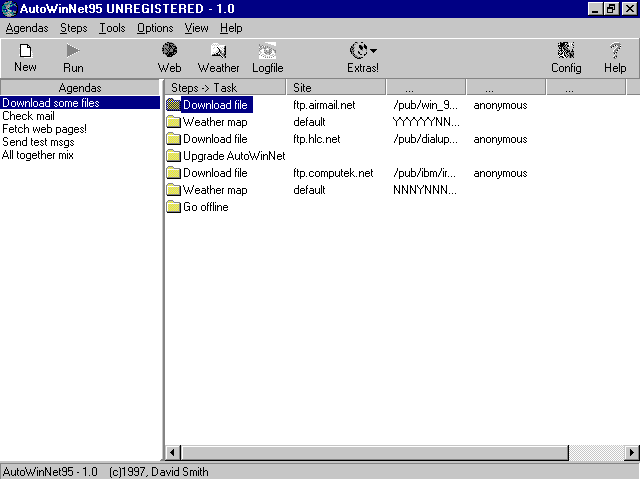
Task: Open the Agendas menu
Action: (x=27, y=28)
